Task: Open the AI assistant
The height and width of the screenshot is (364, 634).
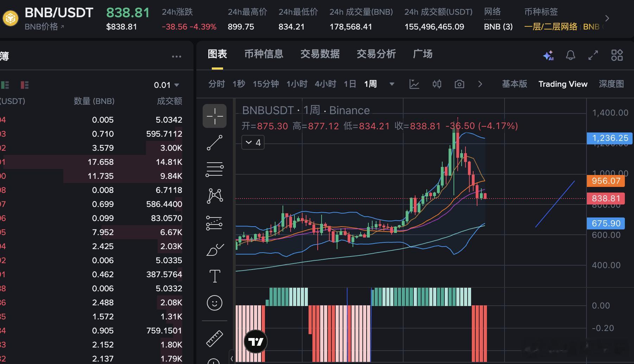Action: 548,55
